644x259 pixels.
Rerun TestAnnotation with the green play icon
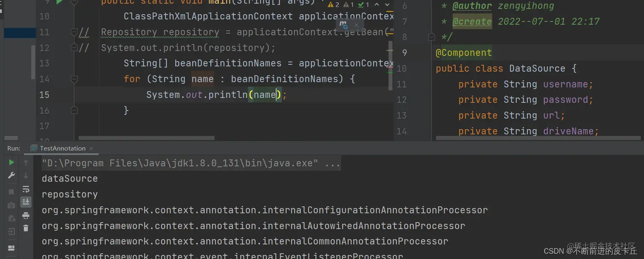11,163
